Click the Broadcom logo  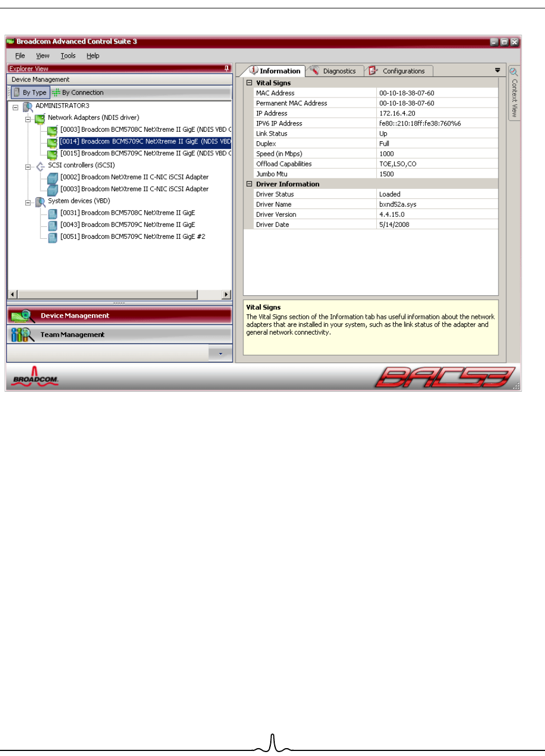point(35,376)
